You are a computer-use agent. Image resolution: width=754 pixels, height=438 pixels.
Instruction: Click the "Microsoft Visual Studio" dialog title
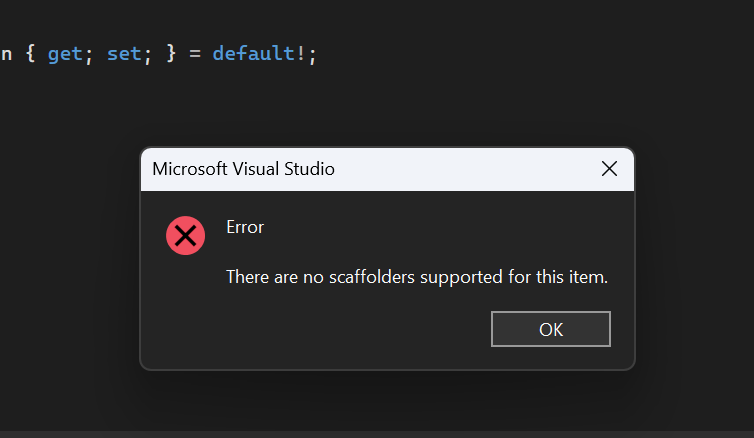[x=243, y=169]
